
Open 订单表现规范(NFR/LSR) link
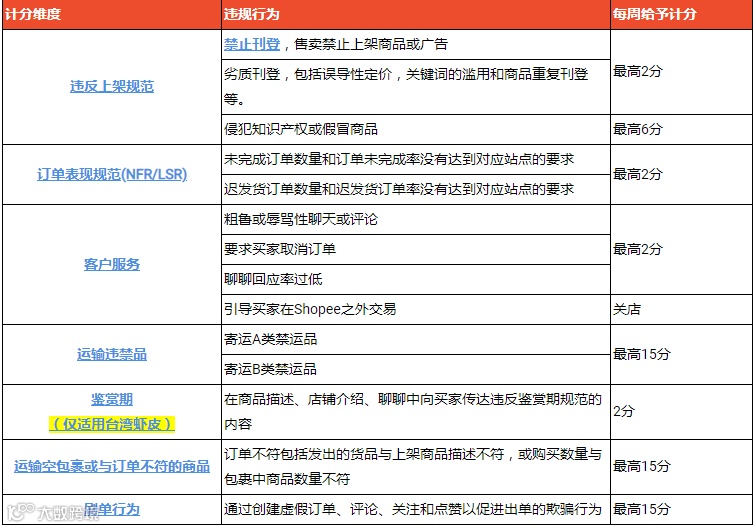click(x=112, y=174)
